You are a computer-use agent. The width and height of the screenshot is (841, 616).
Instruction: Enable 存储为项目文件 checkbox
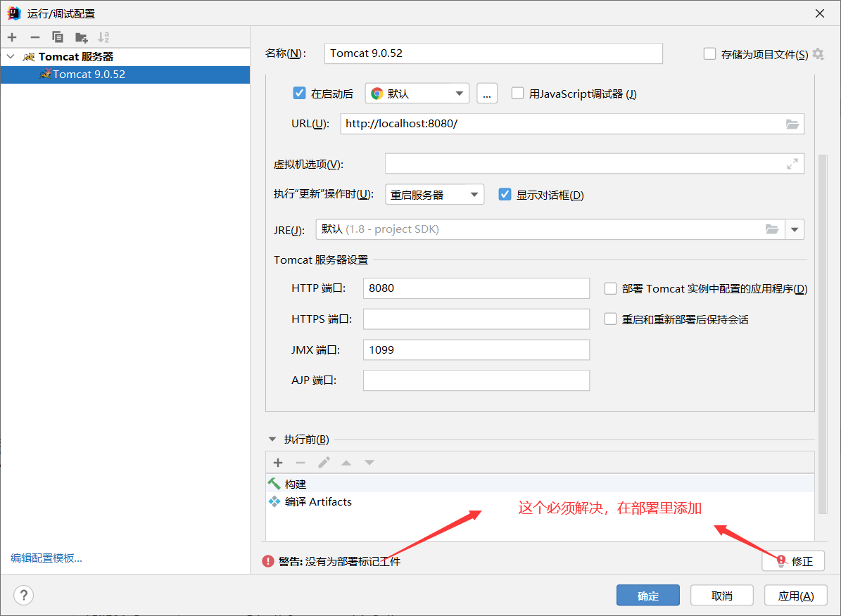pos(709,54)
